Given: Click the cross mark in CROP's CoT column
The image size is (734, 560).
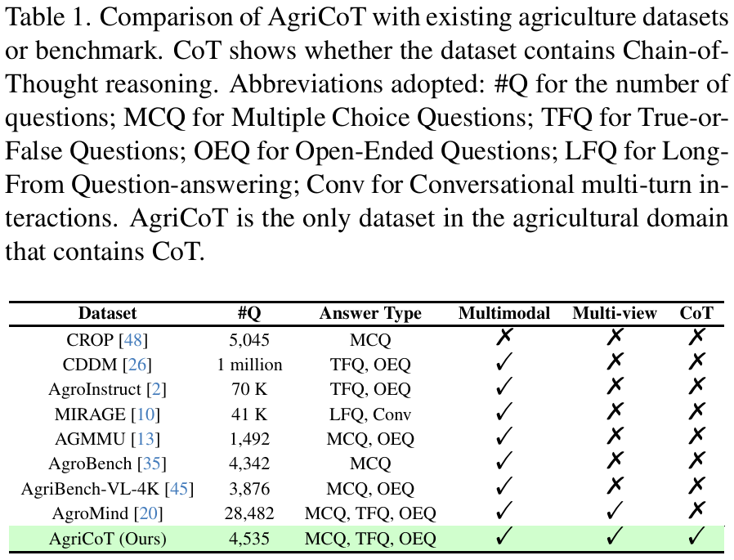Looking at the screenshot, I should (x=696, y=338).
